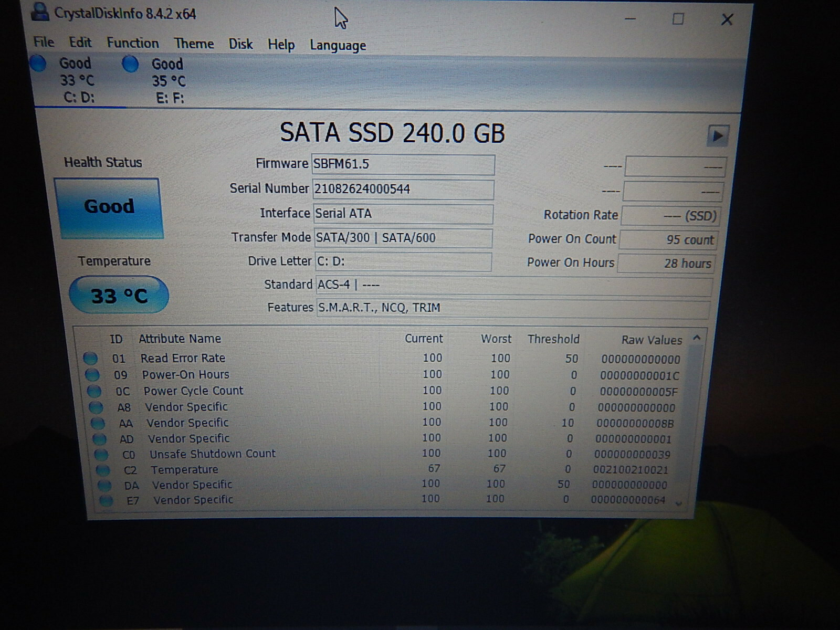This screenshot has width=840, height=630.
Task: Click status icon for A8 Vendor Specific row
Action: (96, 407)
